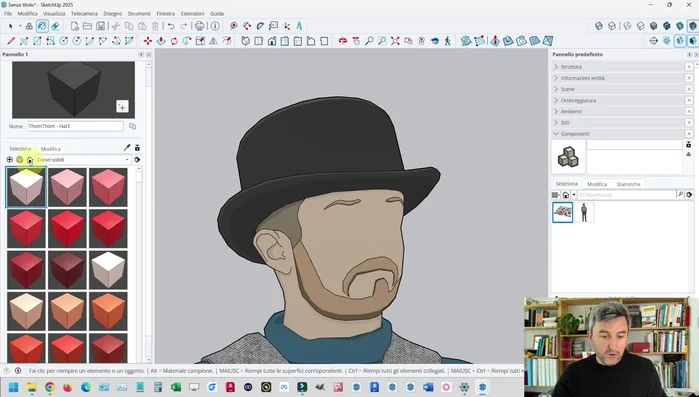Select the Move tool
This screenshot has width=699, height=397.
(148, 41)
